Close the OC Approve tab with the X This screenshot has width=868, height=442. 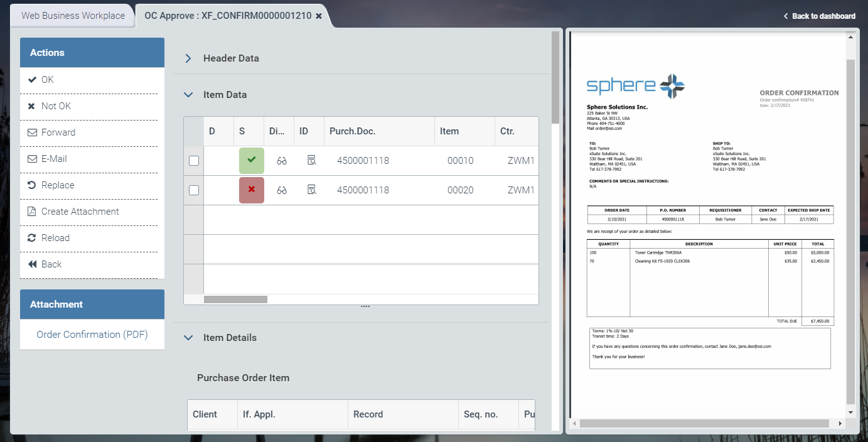319,16
